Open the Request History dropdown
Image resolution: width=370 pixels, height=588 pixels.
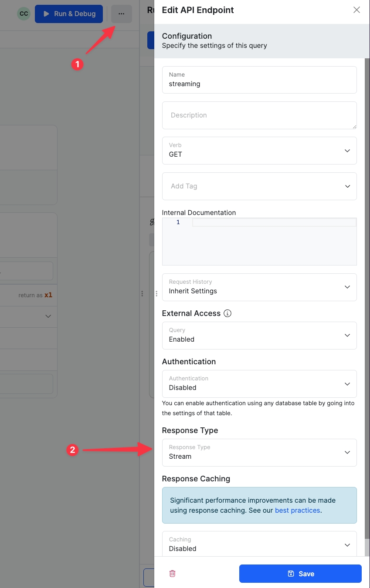pos(259,287)
